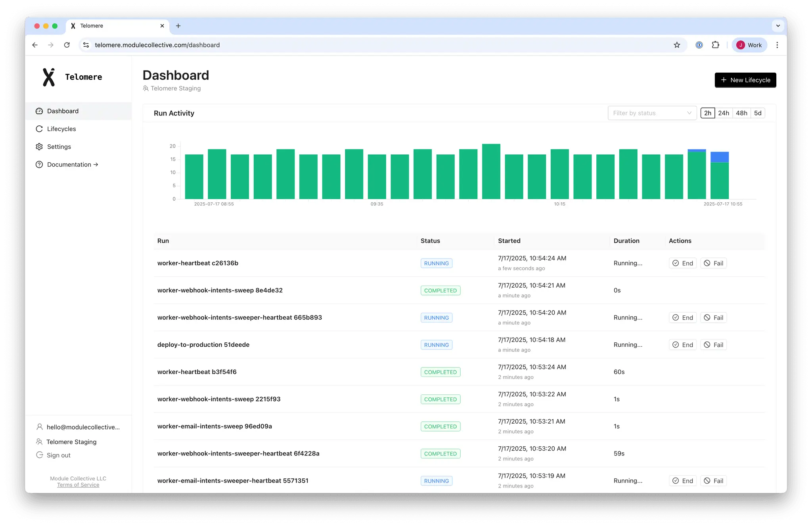Image resolution: width=812 pixels, height=526 pixels.
Task: Go to Dashboard in the sidebar
Action: coord(78,111)
